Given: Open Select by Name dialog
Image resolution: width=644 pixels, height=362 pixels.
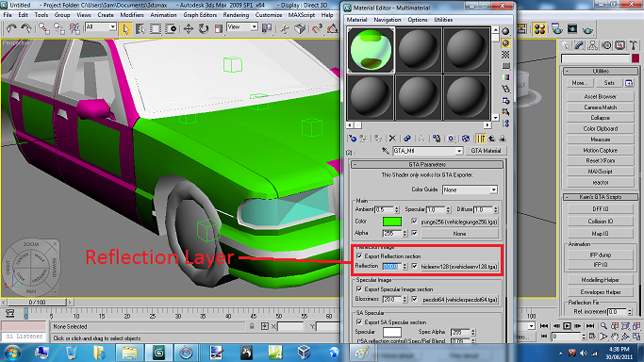Looking at the screenshot, I should (x=140, y=28).
